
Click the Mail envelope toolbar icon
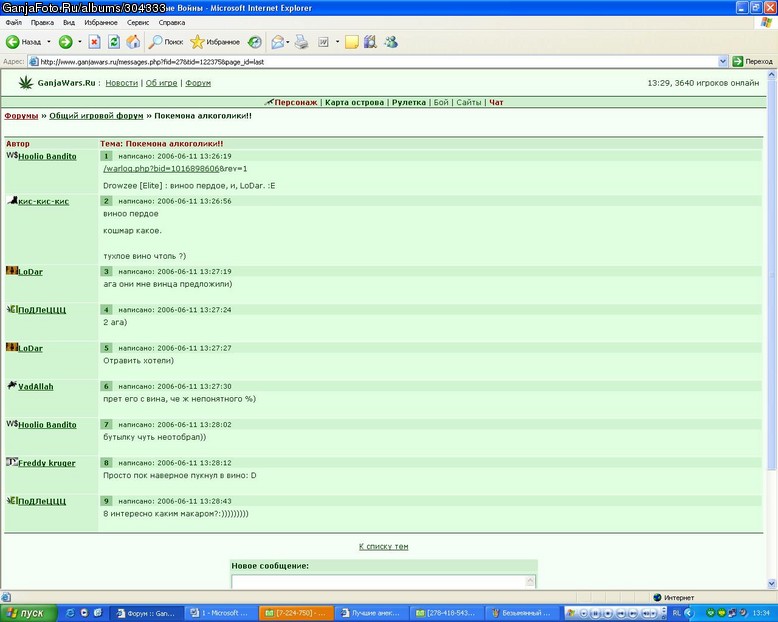(x=278, y=42)
